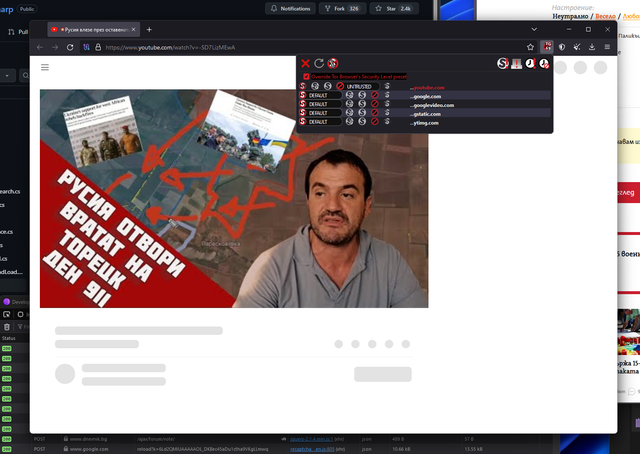Close the NoScript popup with the red X

click(x=305, y=63)
